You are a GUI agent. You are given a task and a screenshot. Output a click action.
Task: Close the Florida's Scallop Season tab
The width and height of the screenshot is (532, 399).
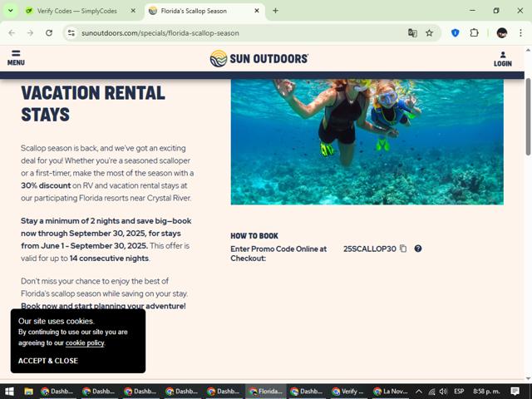257,11
